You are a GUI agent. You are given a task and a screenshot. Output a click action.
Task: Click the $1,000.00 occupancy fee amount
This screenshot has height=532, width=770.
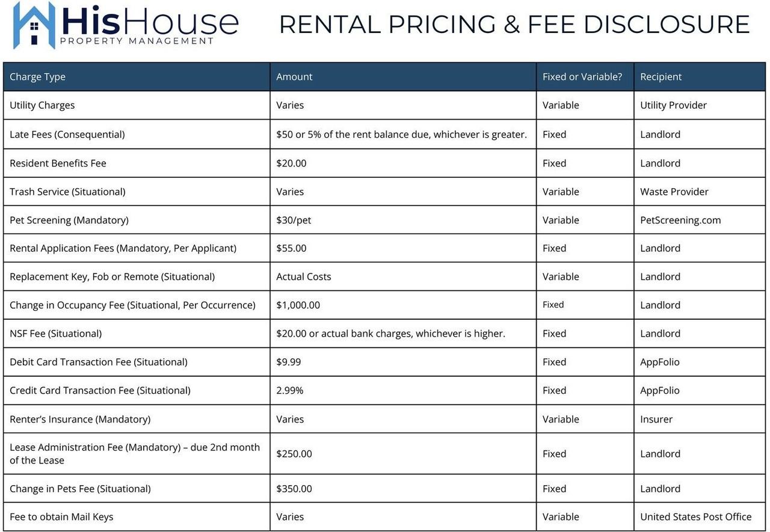pyautogui.click(x=298, y=305)
